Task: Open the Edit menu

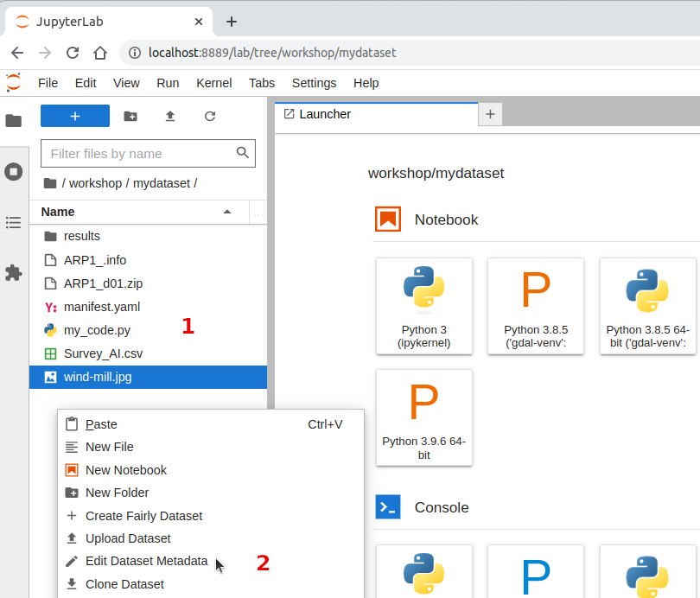Action: pos(86,83)
